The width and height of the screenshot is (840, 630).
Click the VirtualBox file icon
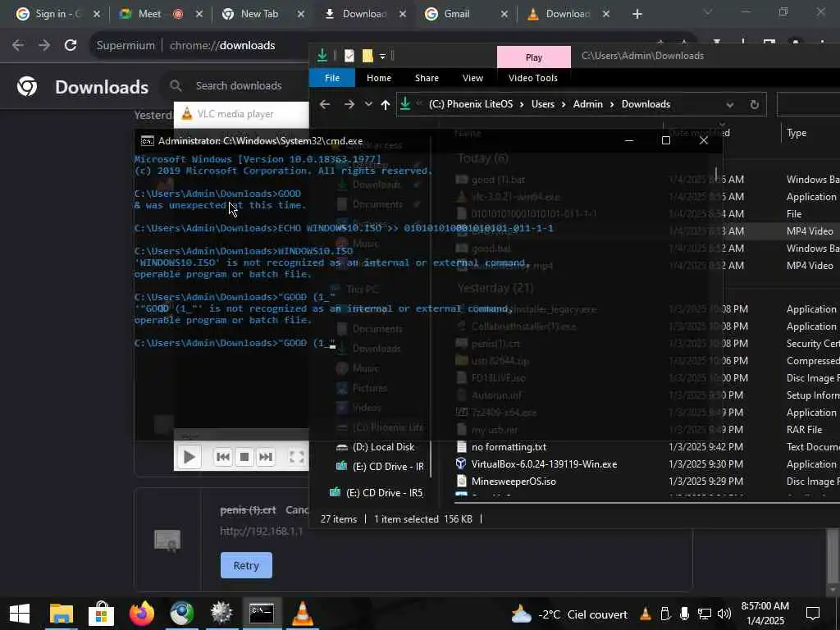[461, 464]
